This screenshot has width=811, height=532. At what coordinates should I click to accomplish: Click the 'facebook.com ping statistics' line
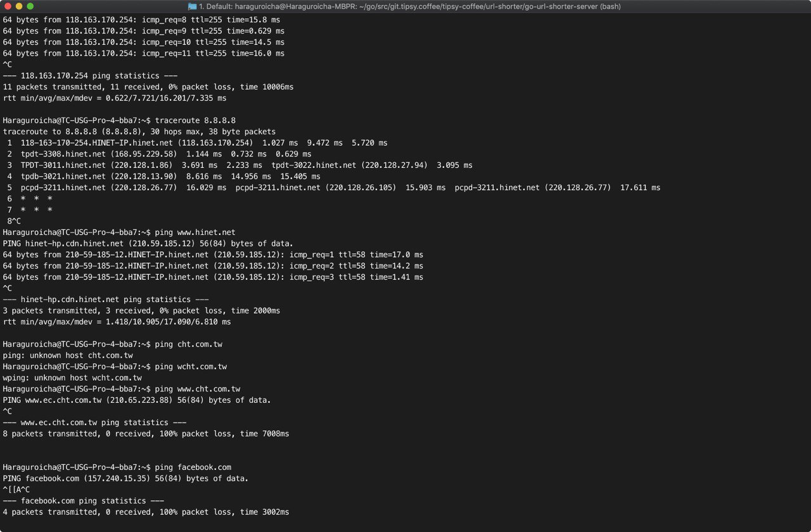[x=84, y=501]
